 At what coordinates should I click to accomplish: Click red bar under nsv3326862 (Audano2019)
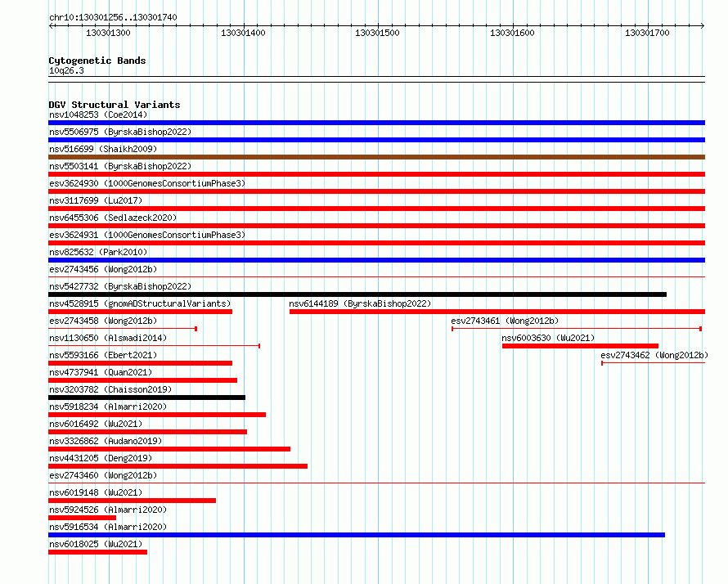[169, 449]
